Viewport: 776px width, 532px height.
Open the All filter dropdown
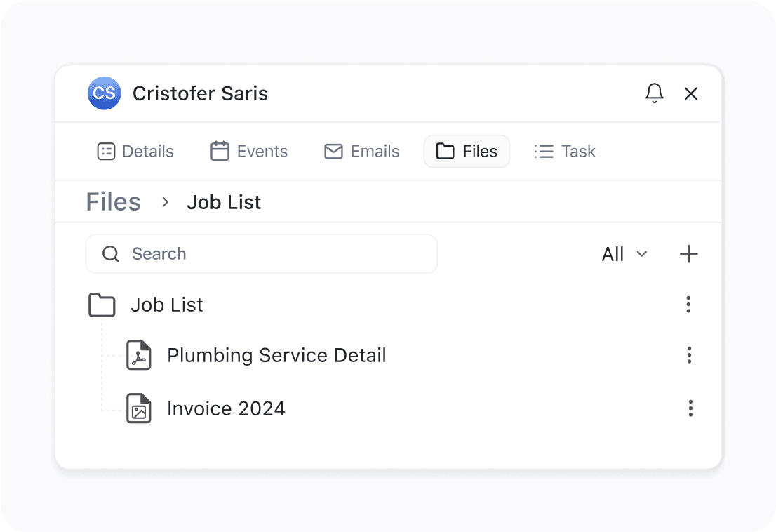(x=623, y=254)
